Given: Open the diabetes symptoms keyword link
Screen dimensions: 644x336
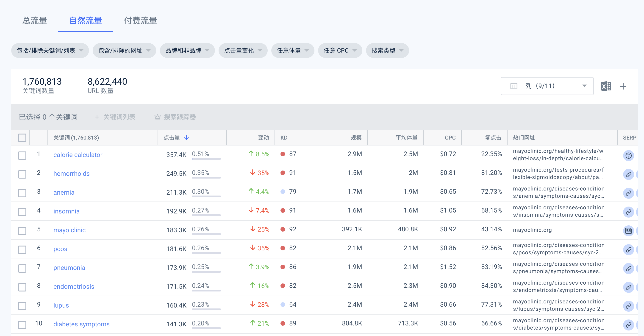Looking at the screenshot, I should [x=81, y=324].
